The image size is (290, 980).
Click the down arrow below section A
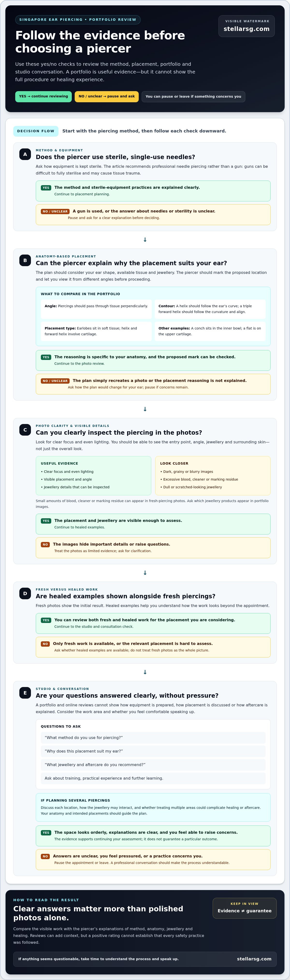pos(145,240)
